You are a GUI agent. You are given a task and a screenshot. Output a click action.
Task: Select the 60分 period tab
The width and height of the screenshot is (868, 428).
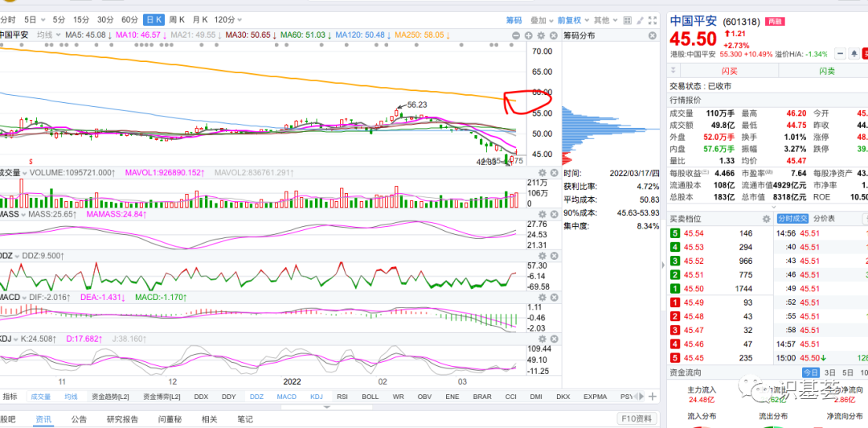129,19
